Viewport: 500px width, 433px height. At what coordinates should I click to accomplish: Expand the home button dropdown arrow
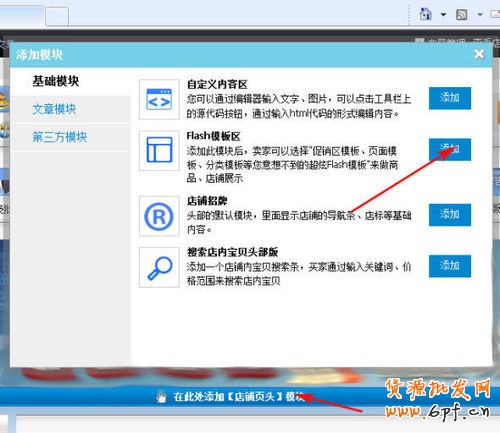tap(443, 15)
